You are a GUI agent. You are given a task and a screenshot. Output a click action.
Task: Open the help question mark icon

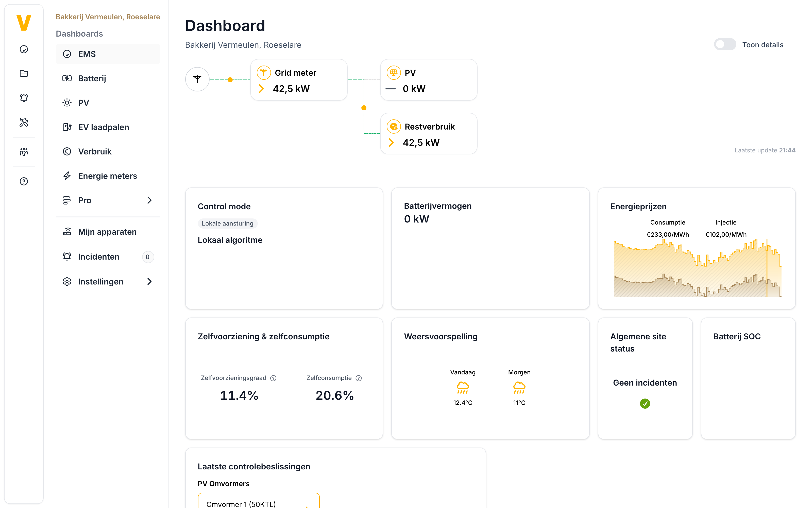click(24, 181)
